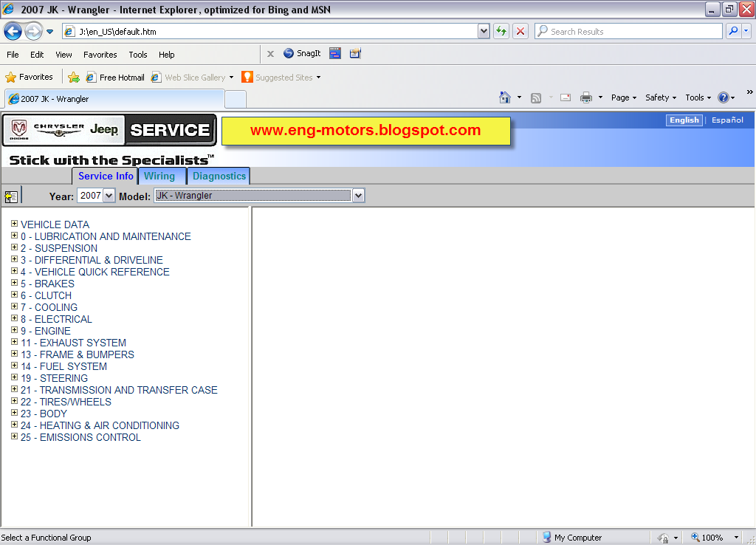The width and height of the screenshot is (756, 545).
Task: Switch to the Wiring tab
Action: tap(162, 176)
